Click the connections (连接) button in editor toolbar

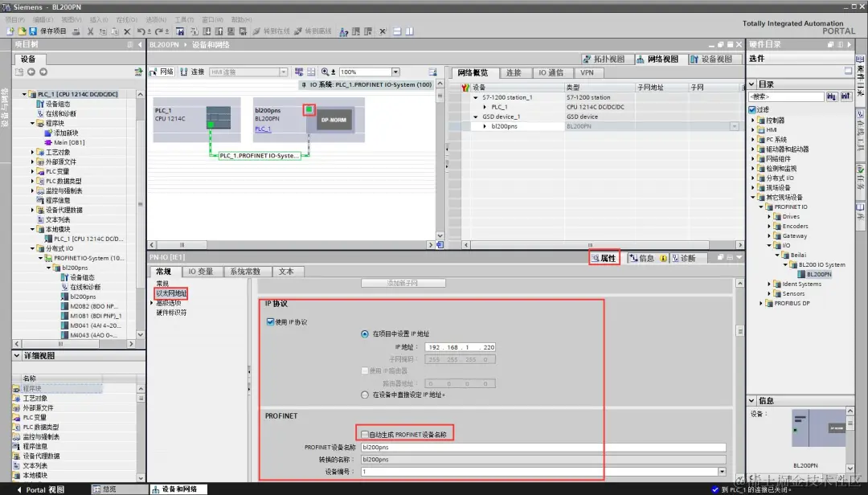pyautogui.click(x=192, y=72)
